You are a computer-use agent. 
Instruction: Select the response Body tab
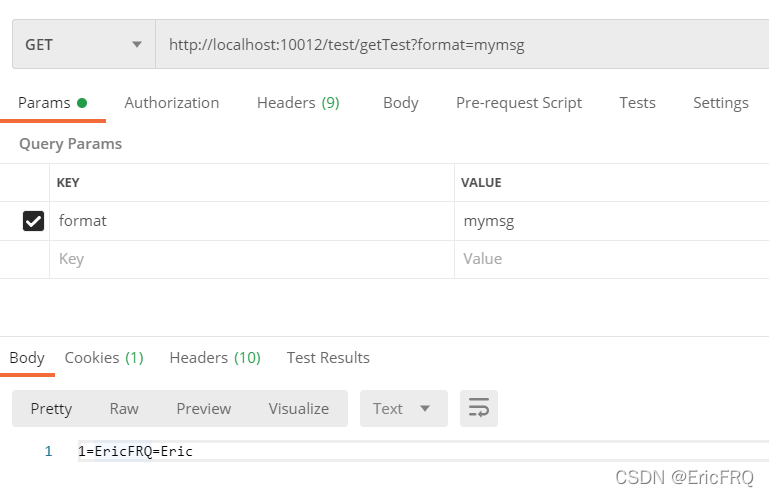point(27,358)
